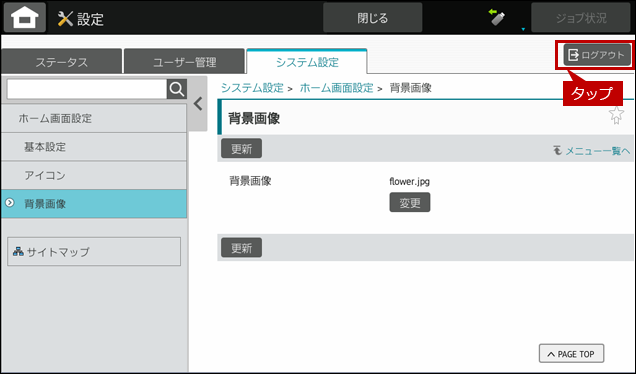This screenshot has height=374, width=636.
Task: Click the ログアウト logout button
Action: (x=597, y=55)
